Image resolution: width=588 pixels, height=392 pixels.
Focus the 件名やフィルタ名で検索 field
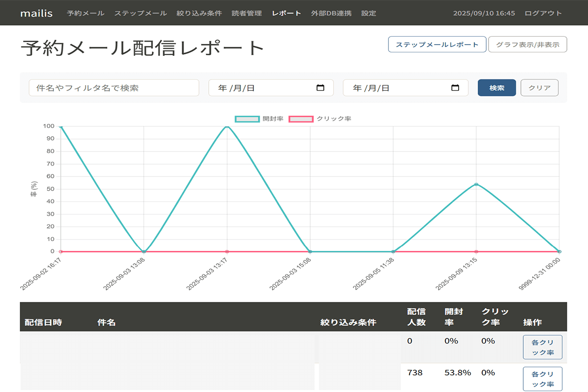[114, 88]
